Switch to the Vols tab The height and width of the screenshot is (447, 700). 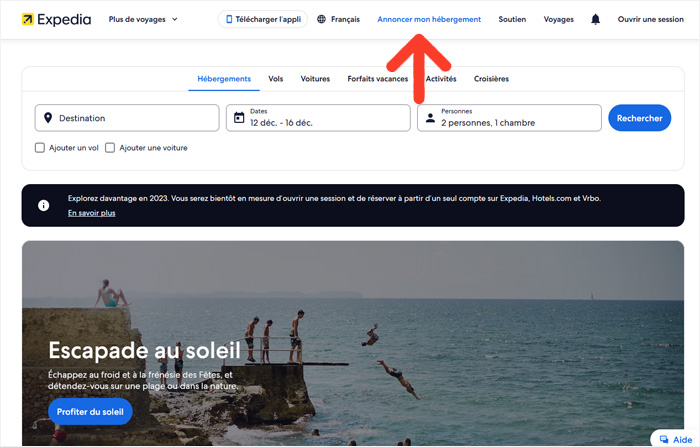pyautogui.click(x=275, y=79)
